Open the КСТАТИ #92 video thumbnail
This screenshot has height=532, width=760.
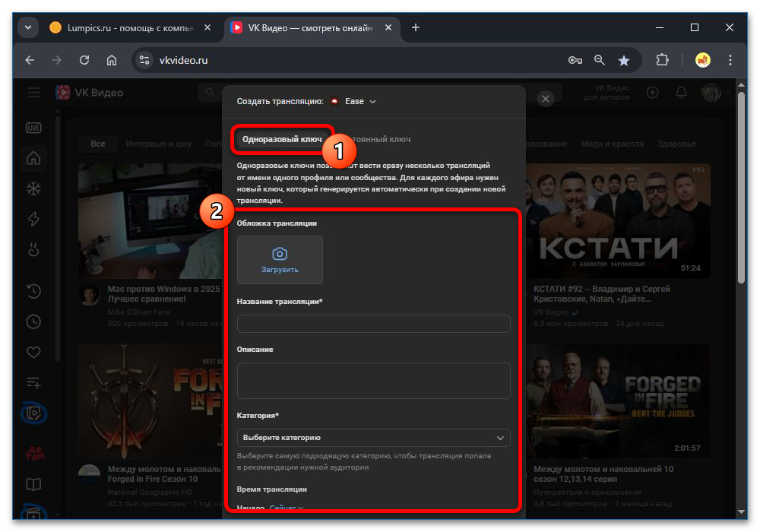[x=618, y=221]
